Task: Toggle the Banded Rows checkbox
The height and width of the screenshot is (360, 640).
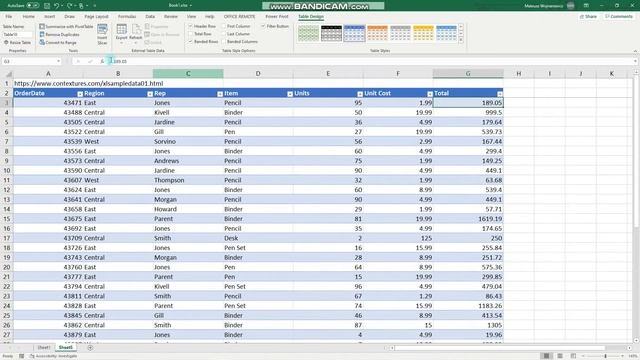Action: (x=190, y=42)
